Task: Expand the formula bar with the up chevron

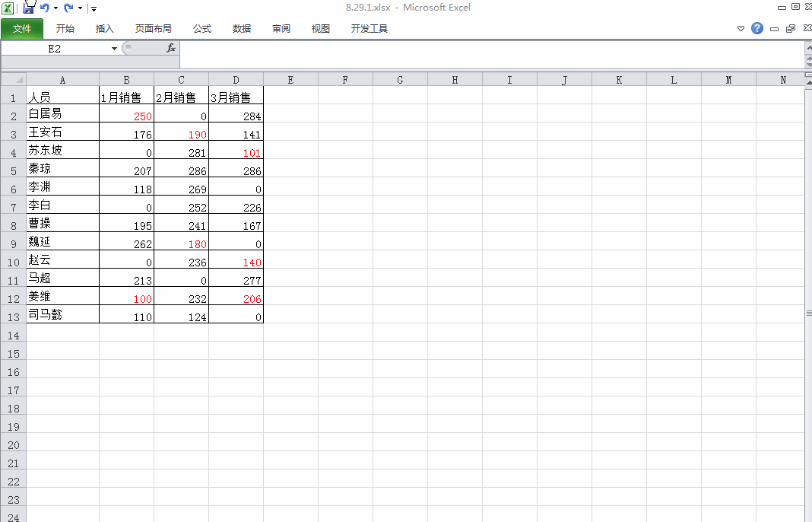Action: pyautogui.click(x=809, y=48)
